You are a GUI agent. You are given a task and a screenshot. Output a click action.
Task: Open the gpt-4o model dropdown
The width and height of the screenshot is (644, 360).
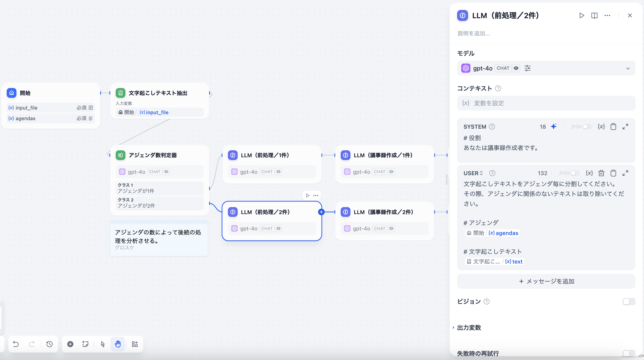pyautogui.click(x=628, y=68)
